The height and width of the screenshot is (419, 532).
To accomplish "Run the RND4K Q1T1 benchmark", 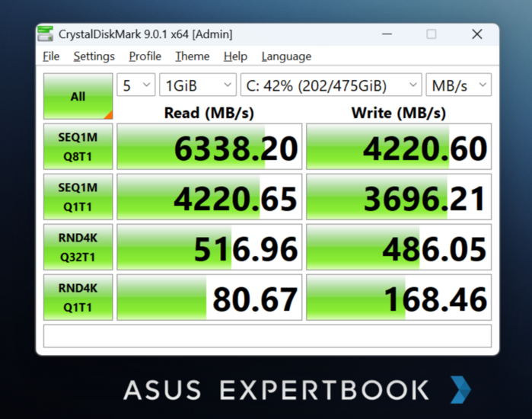I will 78,297.
